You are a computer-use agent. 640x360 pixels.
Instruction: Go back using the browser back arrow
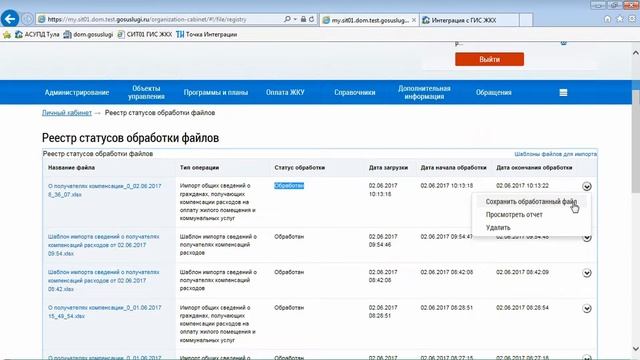point(10,19)
